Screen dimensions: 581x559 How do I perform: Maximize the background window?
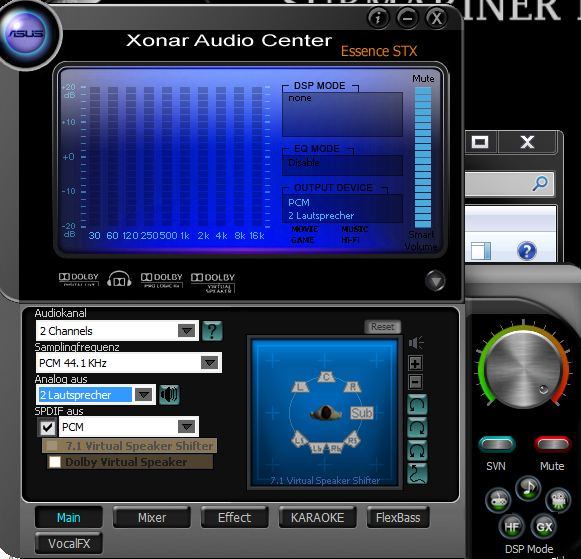point(480,142)
